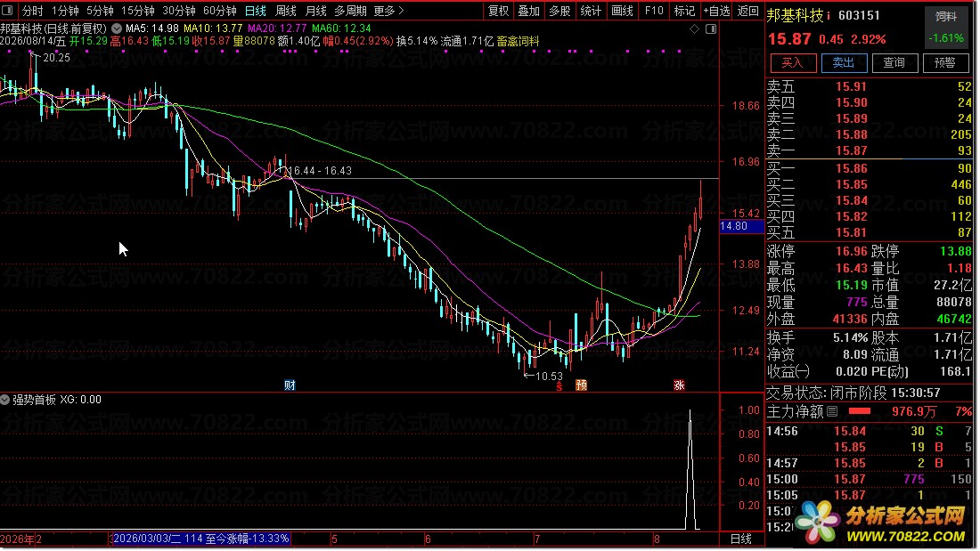980x551 pixels.
Task: Click 换手 5.14% value
Action: 850,338
